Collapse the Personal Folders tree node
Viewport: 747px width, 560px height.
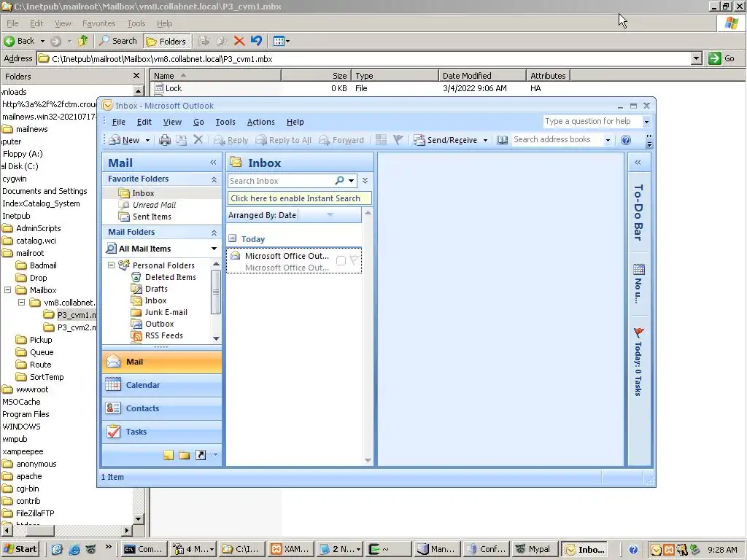pos(111,265)
